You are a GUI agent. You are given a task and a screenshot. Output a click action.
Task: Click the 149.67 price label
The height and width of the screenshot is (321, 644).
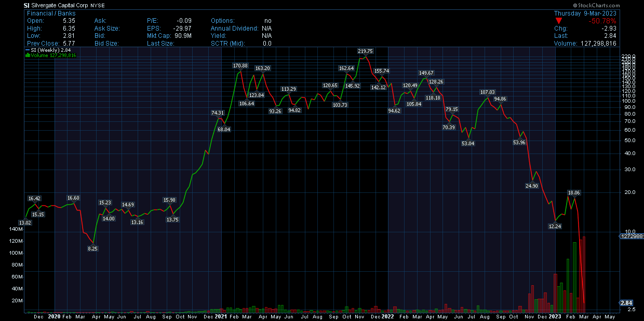[427, 73]
